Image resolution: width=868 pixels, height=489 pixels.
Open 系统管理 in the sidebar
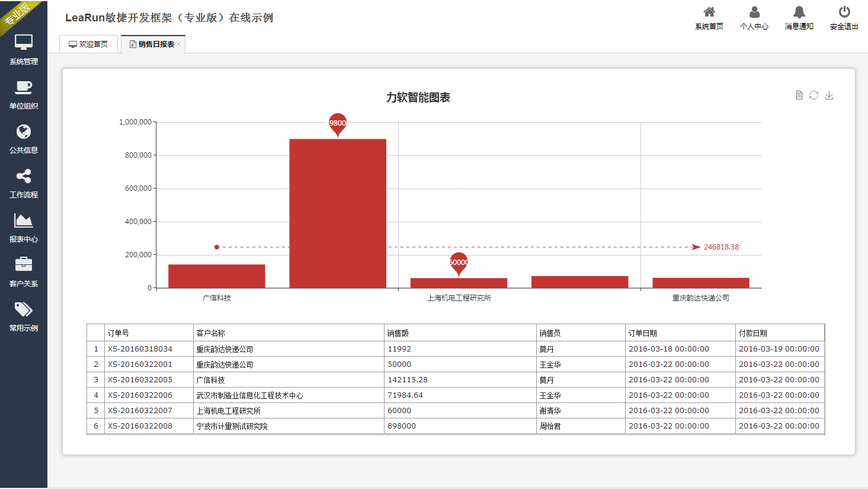[24, 50]
